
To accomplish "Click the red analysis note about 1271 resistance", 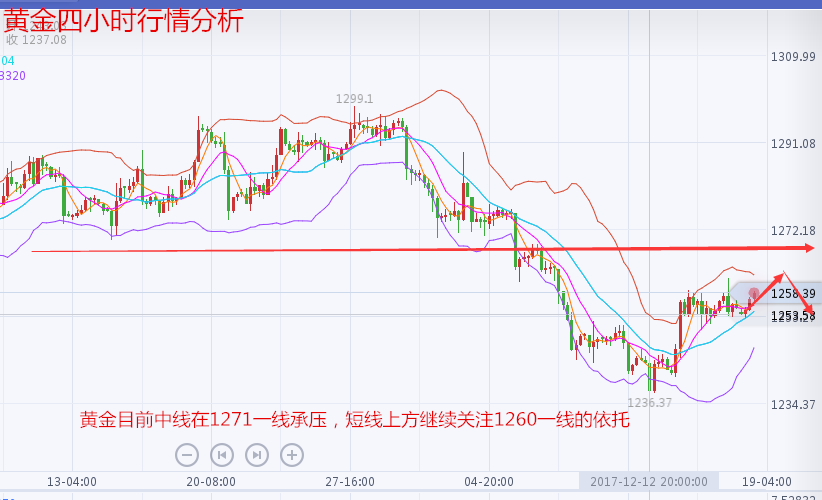I will 354,421.
